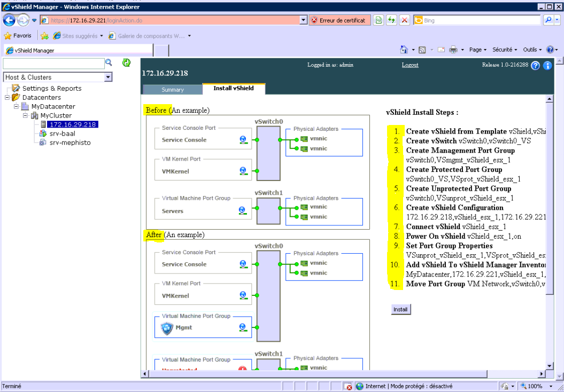The width and height of the screenshot is (564, 392).
Task: Collapse the Datacenters tree node
Action: tap(7, 98)
